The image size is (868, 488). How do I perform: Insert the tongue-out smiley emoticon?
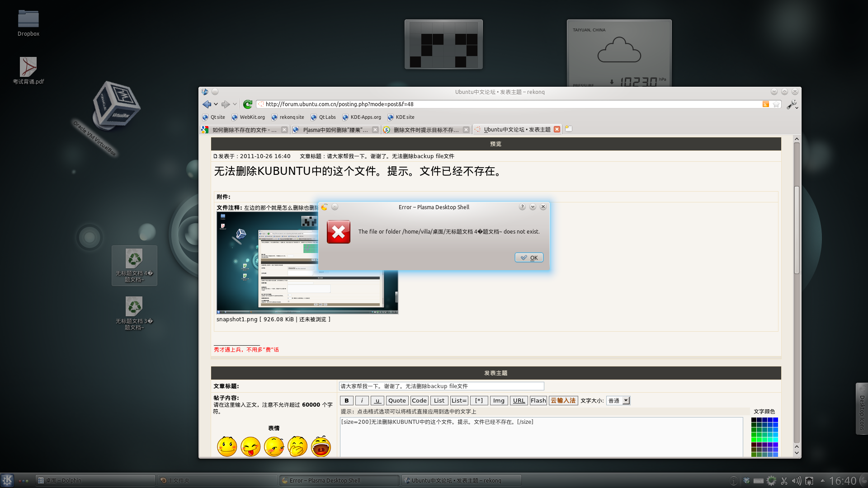tap(250, 446)
